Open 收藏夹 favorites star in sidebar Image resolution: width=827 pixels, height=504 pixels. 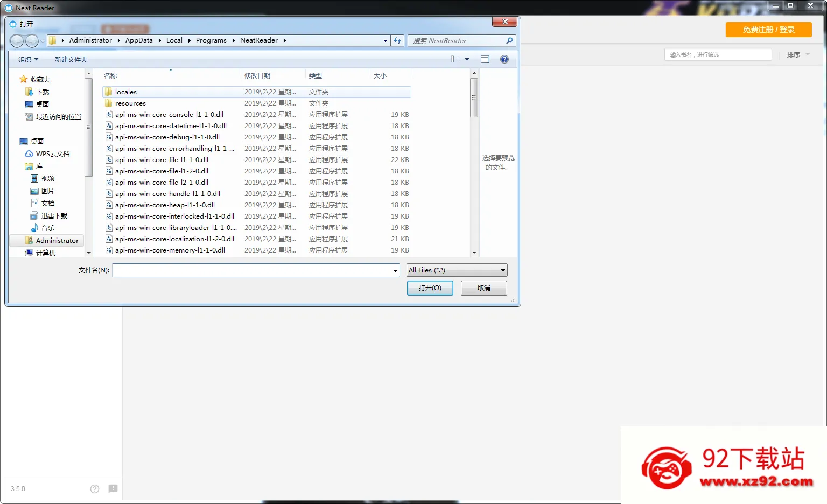point(24,79)
